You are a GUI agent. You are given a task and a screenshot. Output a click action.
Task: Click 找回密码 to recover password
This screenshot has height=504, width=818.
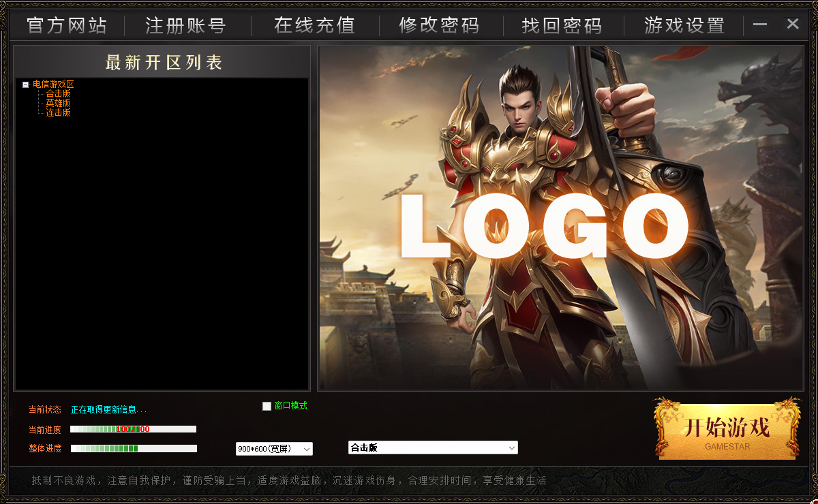tap(562, 26)
